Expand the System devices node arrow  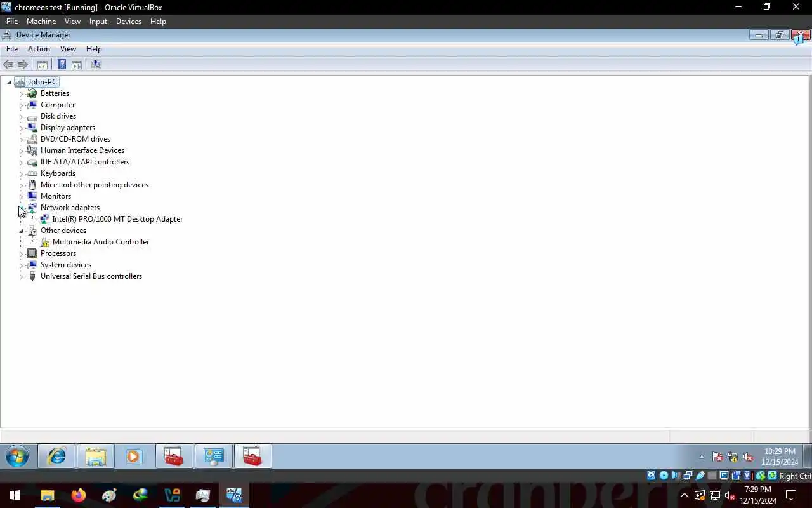[x=21, y=265]
